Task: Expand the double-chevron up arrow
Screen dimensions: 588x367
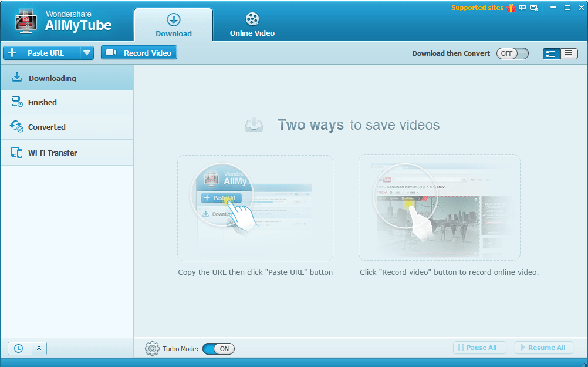Action: (x=39, y=348)
